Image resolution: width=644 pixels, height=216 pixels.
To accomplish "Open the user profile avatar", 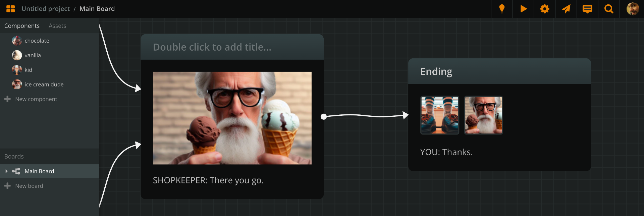I will 633,9.
